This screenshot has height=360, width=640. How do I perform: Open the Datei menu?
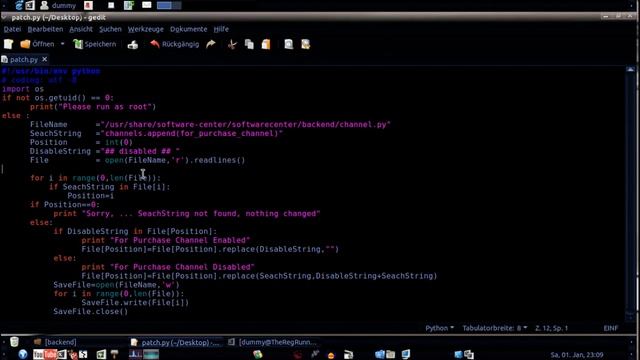pyautogui.click(x=12, y=29)
